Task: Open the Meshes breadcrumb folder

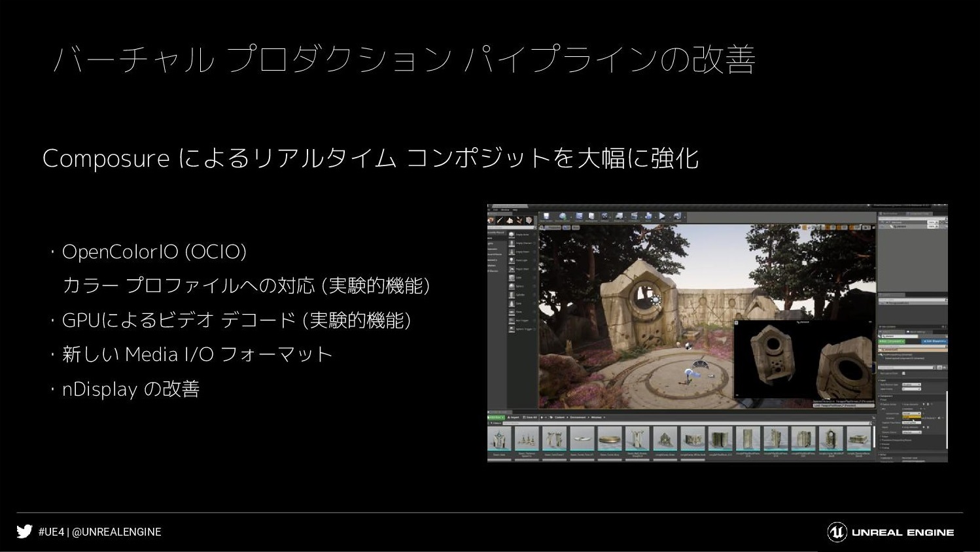Action: pyautogui.click(x=596, y=417)
